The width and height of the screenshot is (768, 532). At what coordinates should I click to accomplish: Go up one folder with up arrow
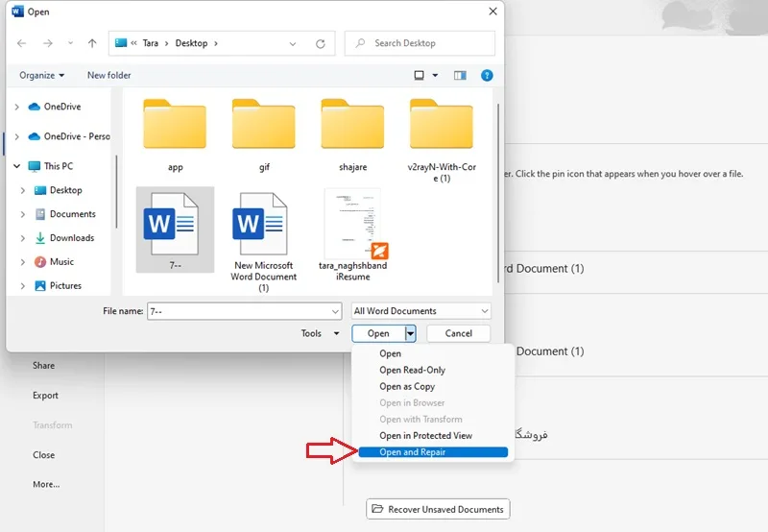pos(92,43)
